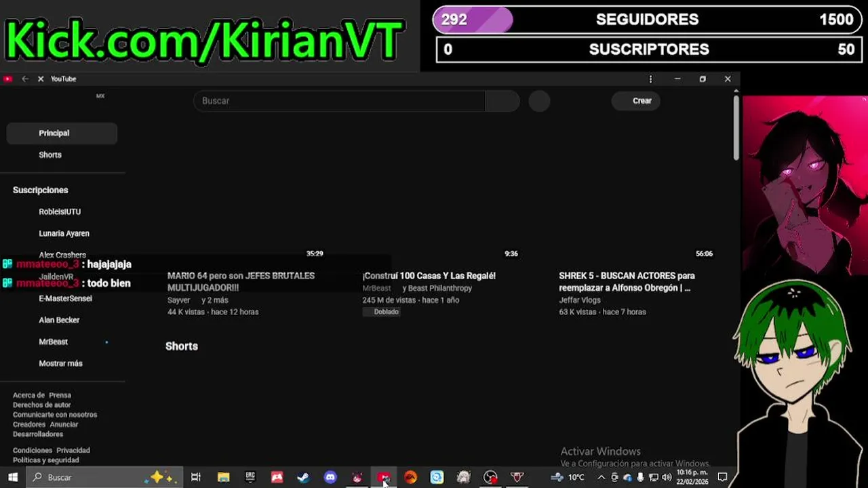Click the Shorts section heading
Viewport: 868px width, 488px height.
[182, 346]
